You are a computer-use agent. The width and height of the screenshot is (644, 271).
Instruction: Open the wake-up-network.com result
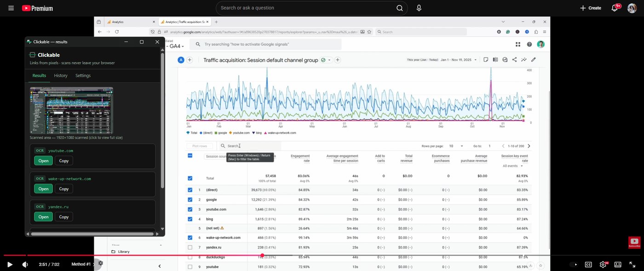pyautogui.click(x=43, y=189)
